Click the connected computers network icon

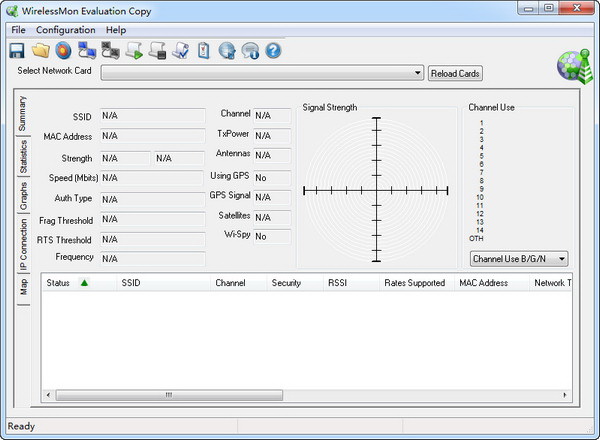click(87, 51)
